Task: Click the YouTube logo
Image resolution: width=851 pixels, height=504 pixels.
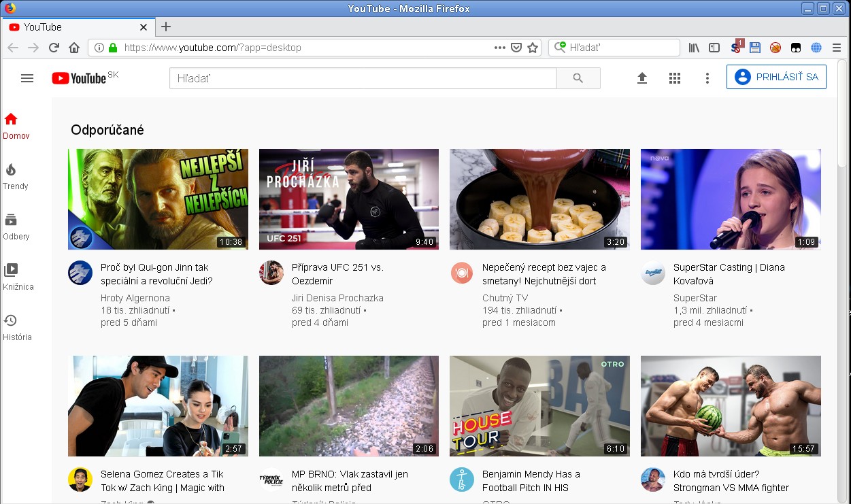Action: tap(79, 78)
